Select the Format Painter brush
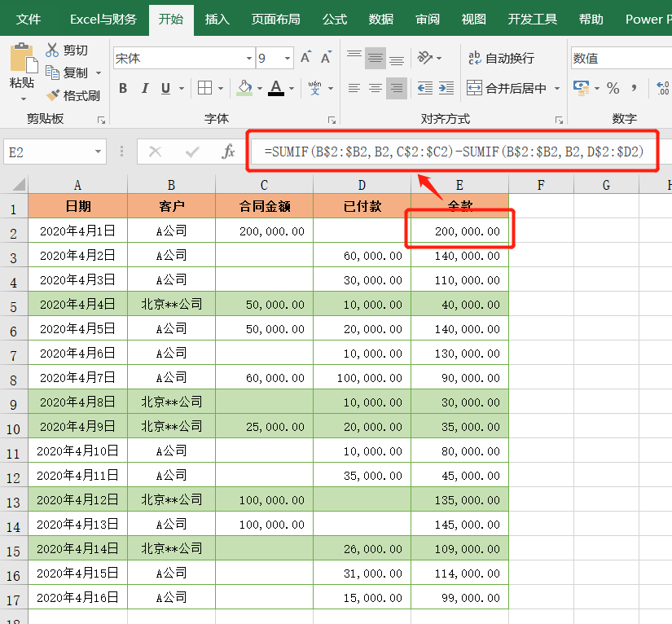 coord(53,95)
